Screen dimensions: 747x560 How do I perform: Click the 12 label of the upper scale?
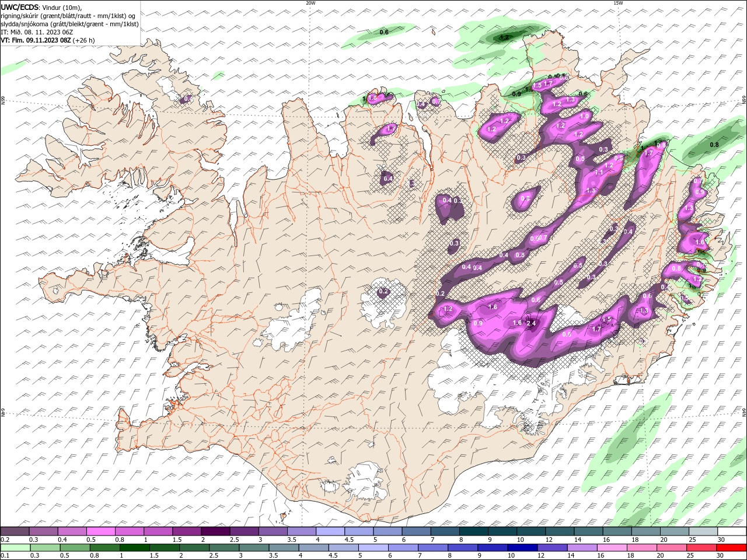(x=550, y=540)
